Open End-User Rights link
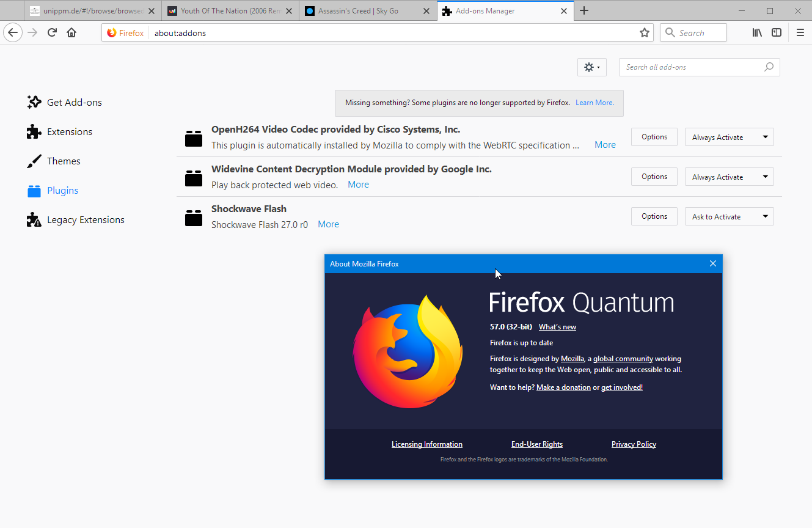The width and height of the screenshot is (812, 528). pyautogui.click(x=537, y=444)
